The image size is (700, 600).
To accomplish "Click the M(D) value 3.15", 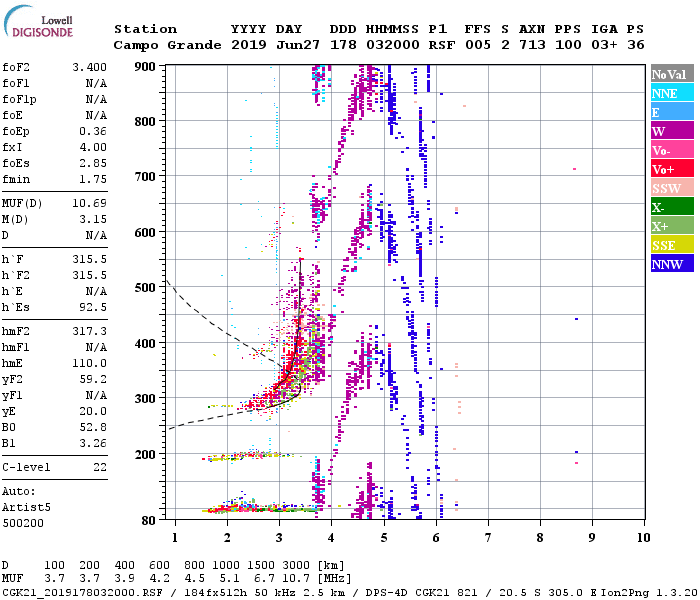I will coord(93,219).
